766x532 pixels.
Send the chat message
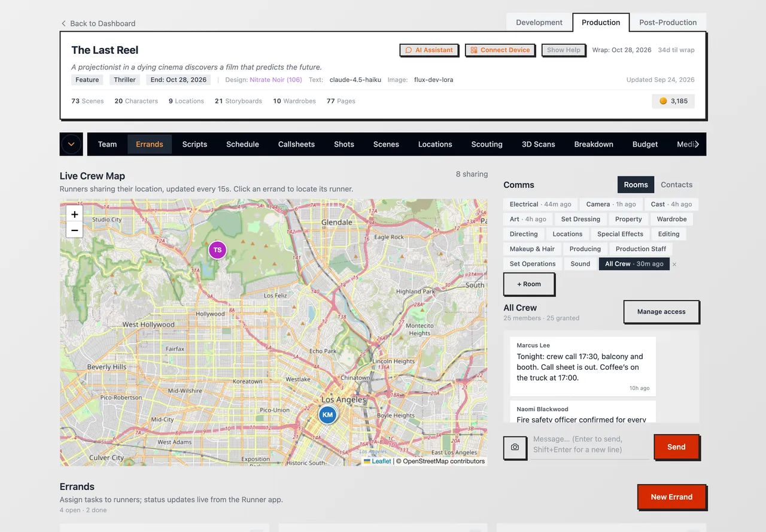(x=676, y=447)
